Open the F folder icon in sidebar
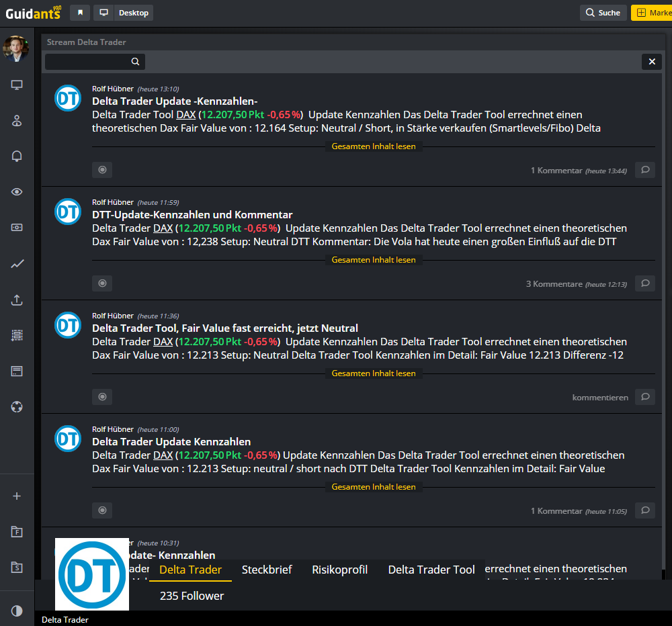This screenshot has width=672, height=626. [17, 532]
